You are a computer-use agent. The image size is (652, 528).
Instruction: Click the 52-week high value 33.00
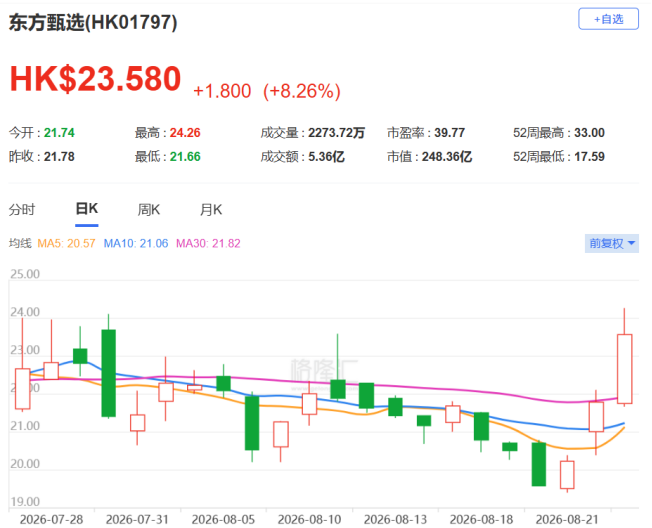(x=589, y=133)
